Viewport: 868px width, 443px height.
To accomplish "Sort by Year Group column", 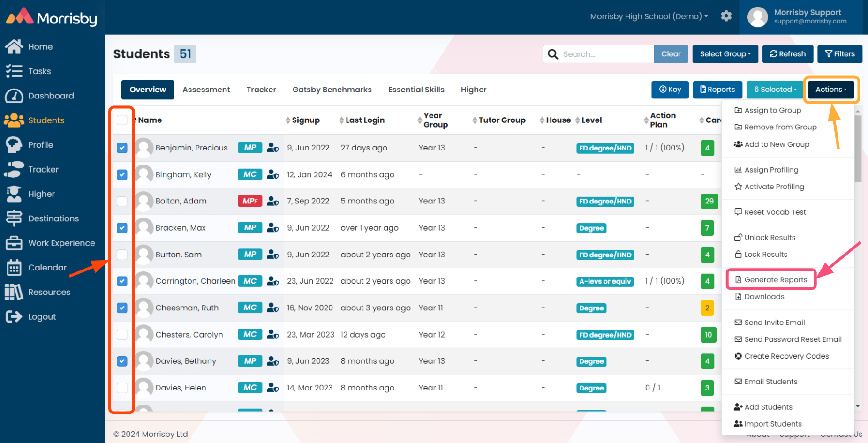I will coord(433,120).
